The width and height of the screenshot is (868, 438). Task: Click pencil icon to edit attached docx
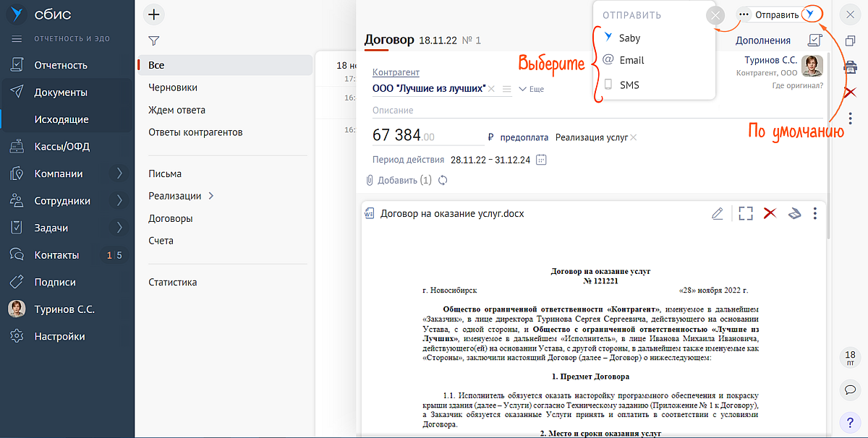[717, 213]
